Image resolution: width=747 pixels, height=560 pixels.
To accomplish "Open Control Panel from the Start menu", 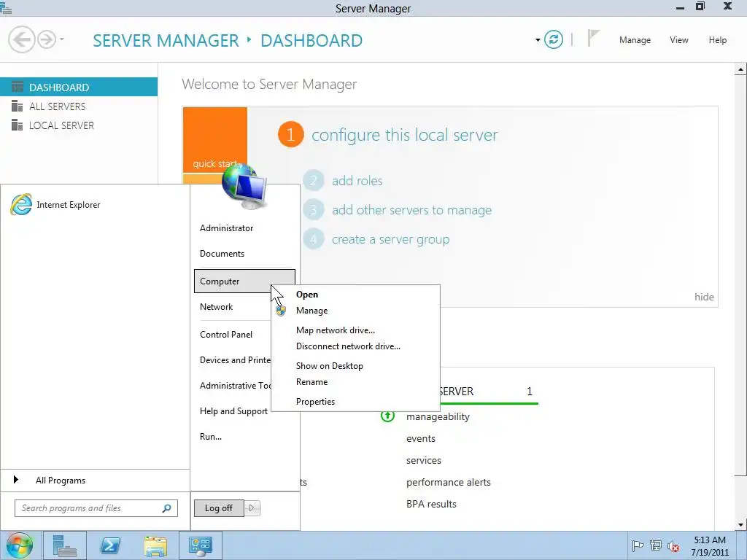I will (226, 335).
